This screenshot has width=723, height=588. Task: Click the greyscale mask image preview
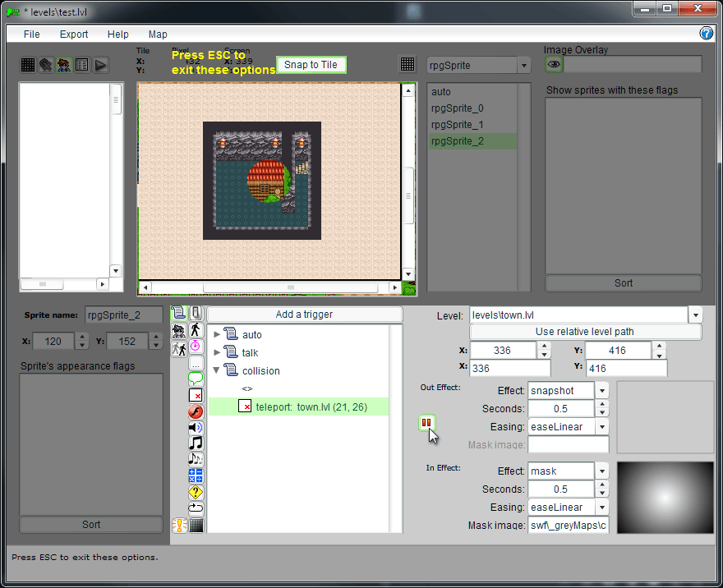click(x=665, y=496)
